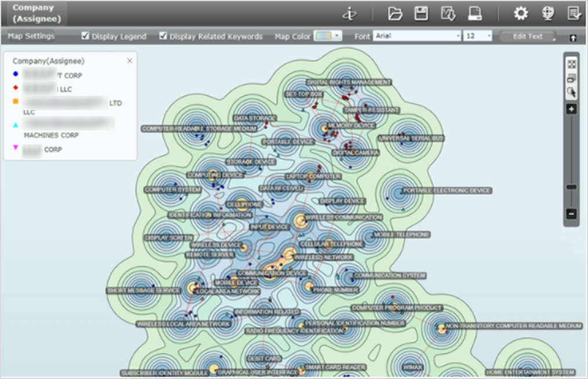
Task: Click the zoom slider handle
Action: click(571, 187)
